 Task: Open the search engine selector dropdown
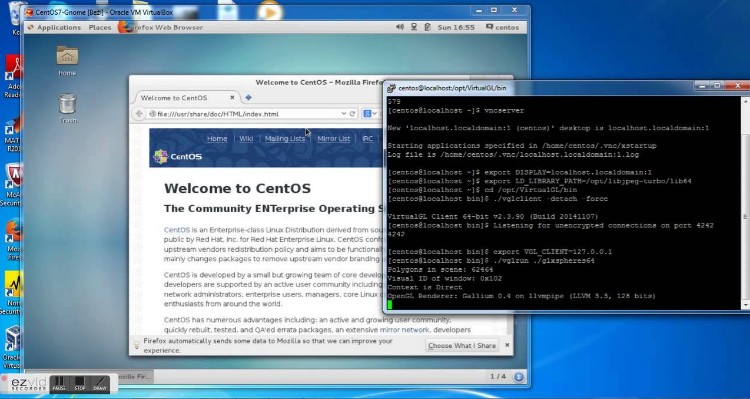pyautogui.click(x=370, y=113)
